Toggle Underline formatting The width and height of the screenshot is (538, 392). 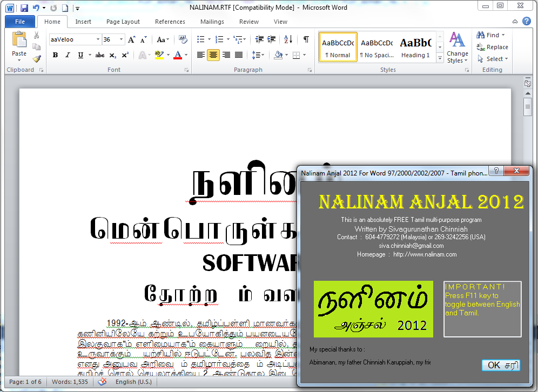80,55
